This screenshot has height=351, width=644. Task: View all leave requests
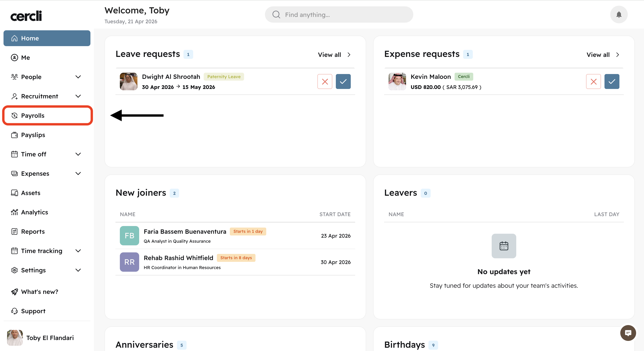coord(334,54)
